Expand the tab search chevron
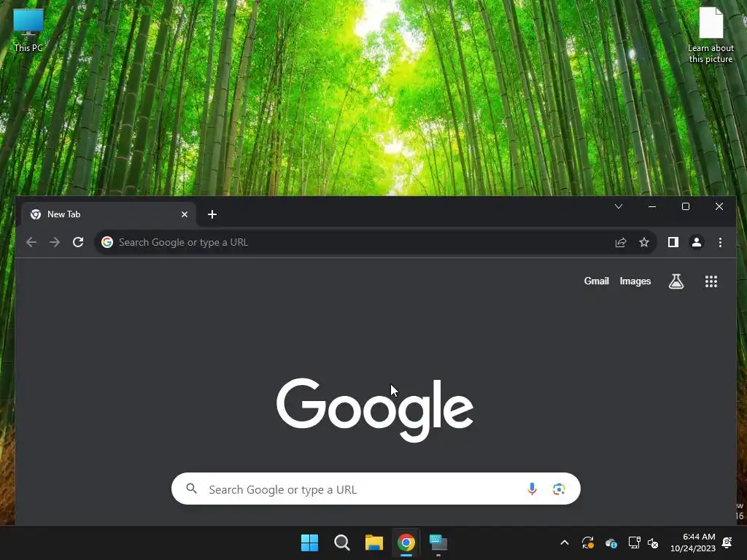 [619, 206]
